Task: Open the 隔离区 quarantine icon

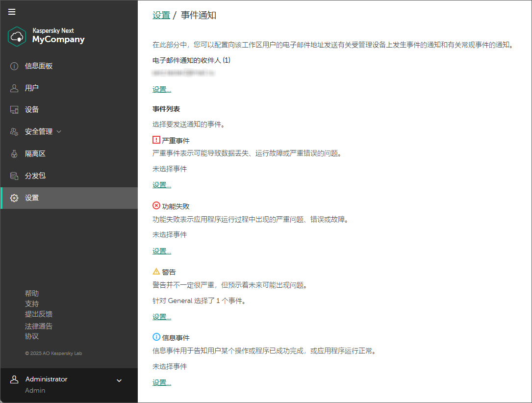Action: pyautogui.click(x=14, y=153)
